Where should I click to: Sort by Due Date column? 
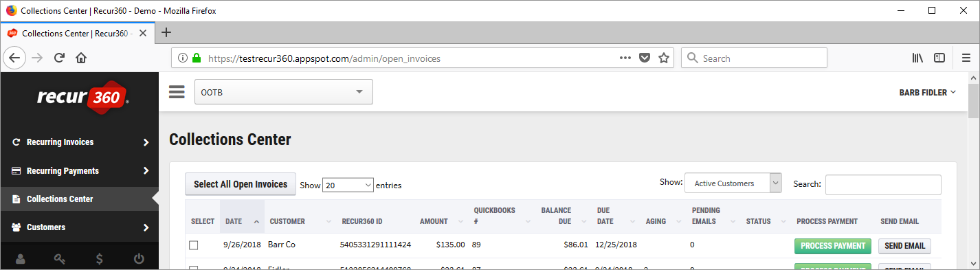pos(616,216)
